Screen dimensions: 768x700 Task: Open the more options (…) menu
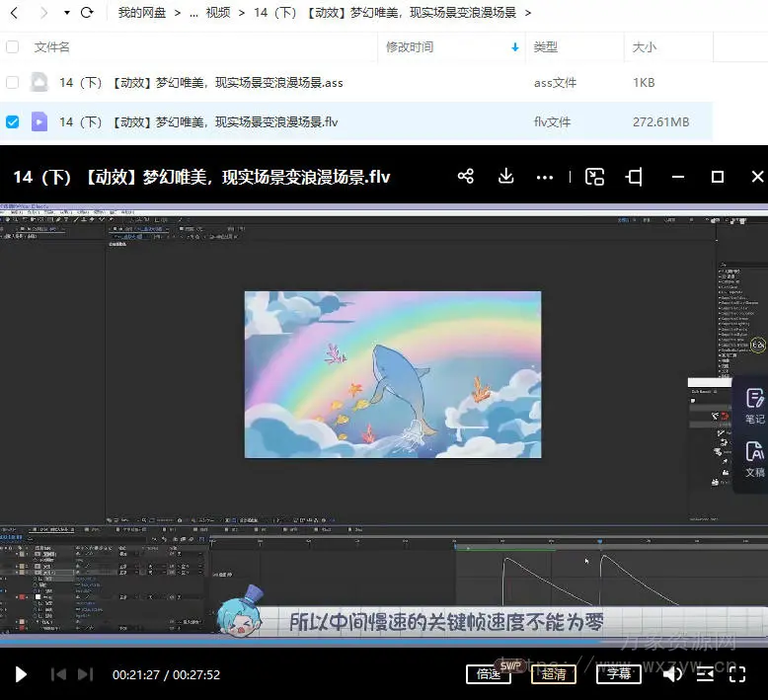[545, 178]
